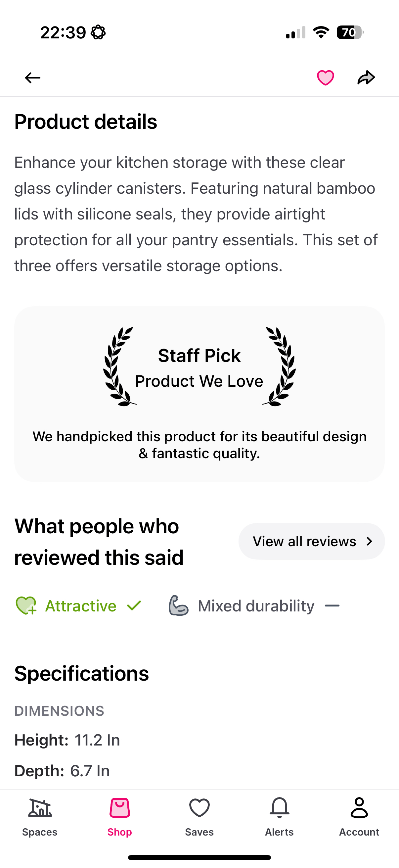Open View all reviews

pyautogui.click(x=304, y=541)
